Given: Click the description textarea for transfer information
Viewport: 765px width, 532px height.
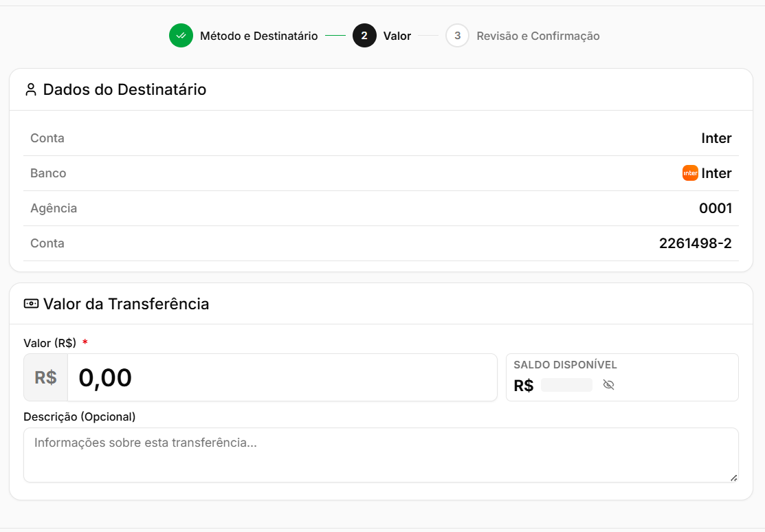Looking at the screenshot, I should coord(381,455).
